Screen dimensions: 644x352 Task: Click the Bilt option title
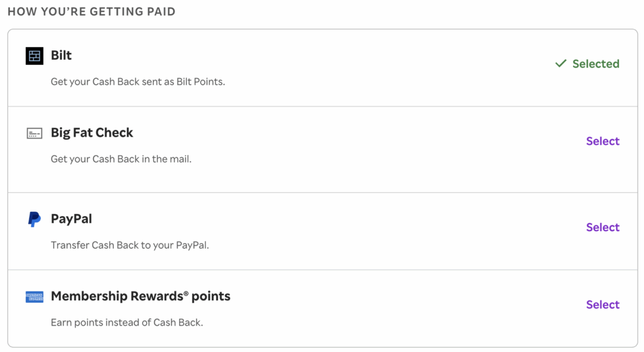pos(61,55)
